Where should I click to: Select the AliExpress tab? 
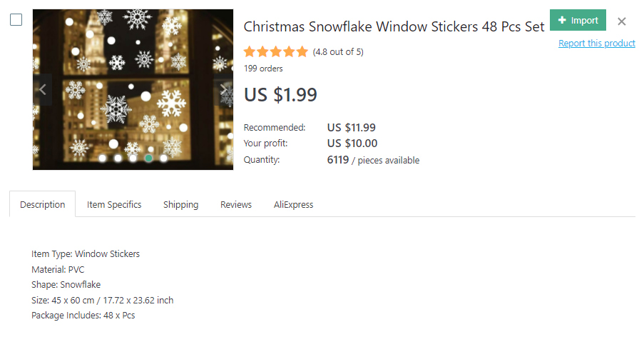(293, 205)
